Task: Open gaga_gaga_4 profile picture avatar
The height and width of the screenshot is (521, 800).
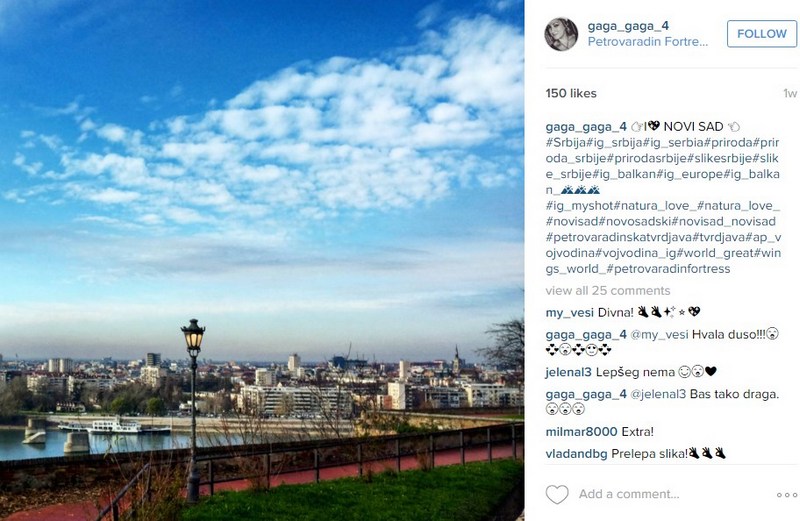Action: click(561, 34)
